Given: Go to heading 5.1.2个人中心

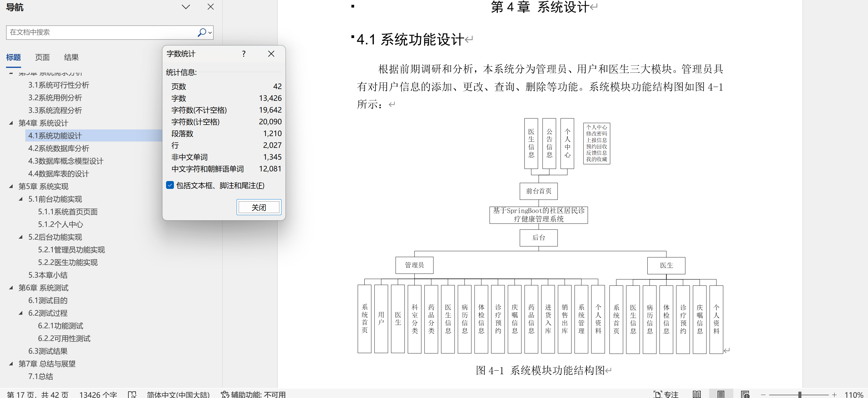Looking at the screenshot, I should tap(60, 224).
